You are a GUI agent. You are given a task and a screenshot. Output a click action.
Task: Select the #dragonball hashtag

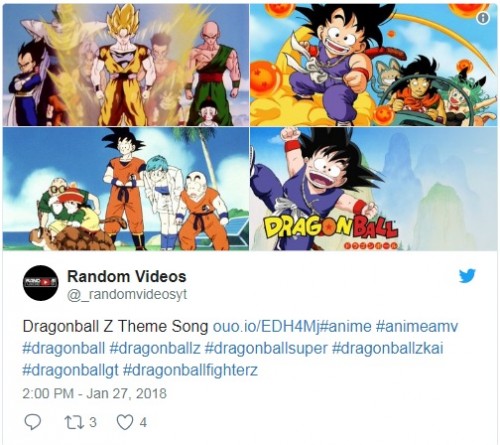[63, 349]
